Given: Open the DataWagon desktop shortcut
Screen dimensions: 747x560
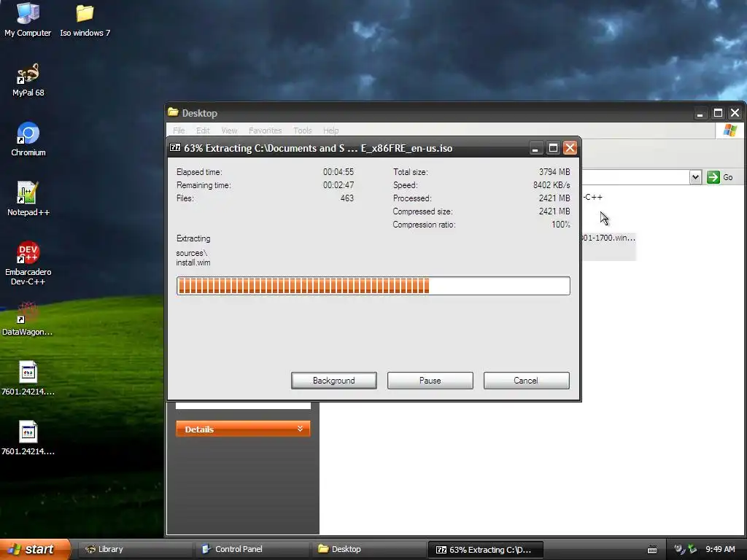Looking at the screenshot, I should (28, 319).
